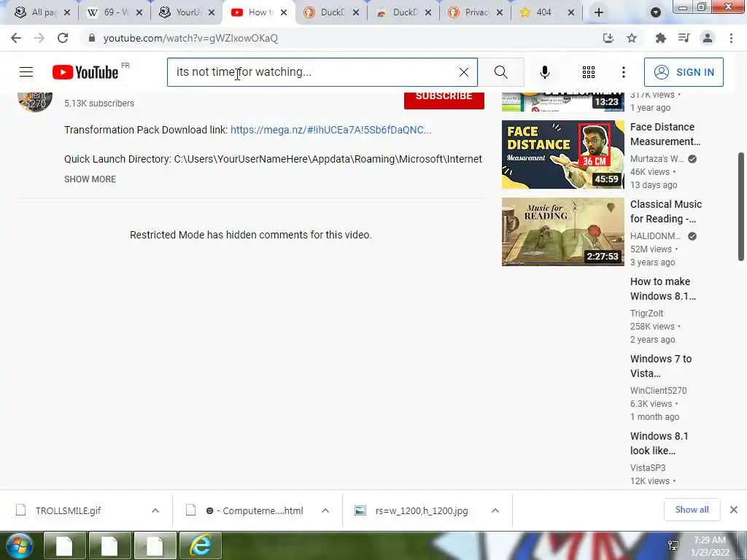The width and height of the screenshot is (747, 560).
Task: Start voice search with the microphone
Action: (x=545, y=72)
